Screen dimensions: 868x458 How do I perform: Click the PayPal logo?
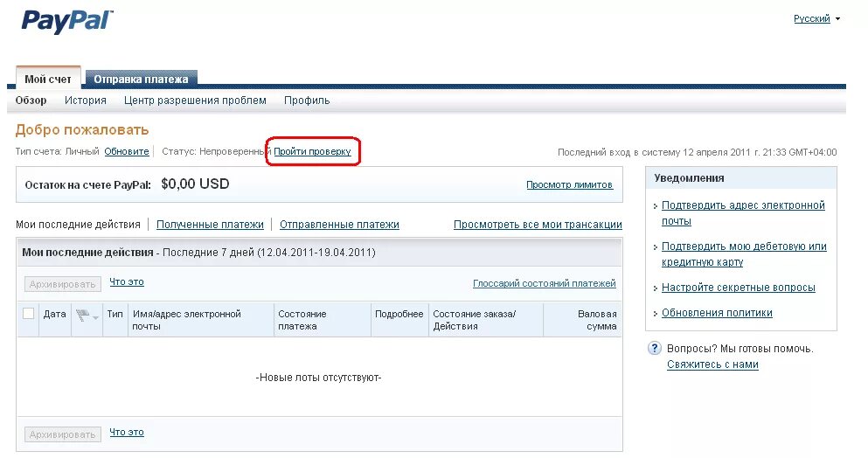point(67,22)
